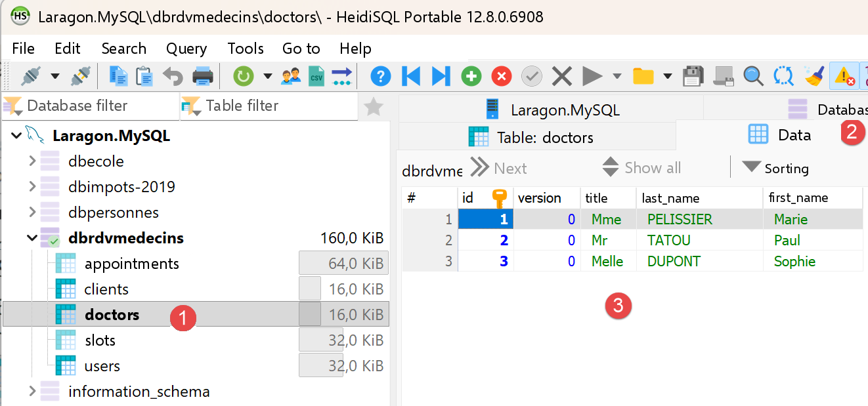Open the session manager plug icon
This screenshot has width=868, height=406.
tap(30, 76)
